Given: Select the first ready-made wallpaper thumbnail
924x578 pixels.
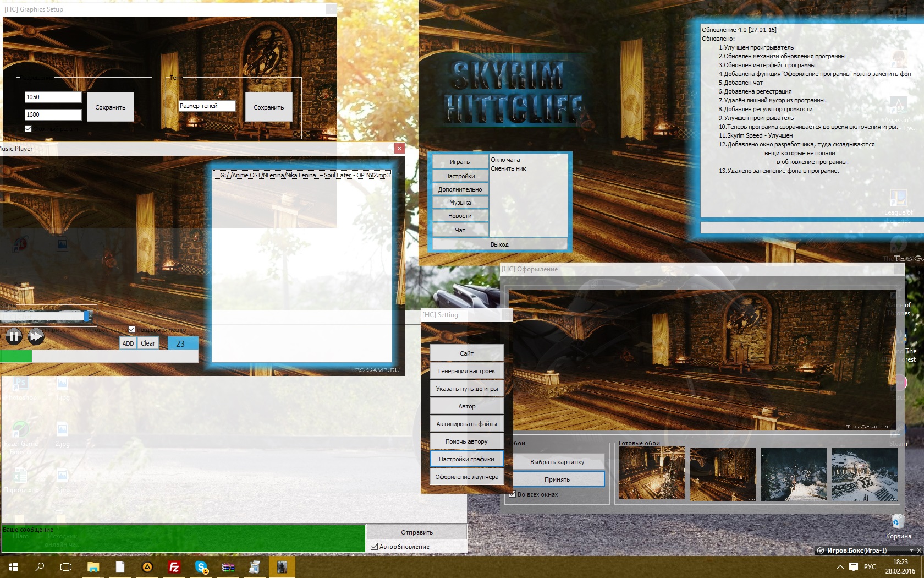Looking at the screenshot, I should tap(652, 473).
